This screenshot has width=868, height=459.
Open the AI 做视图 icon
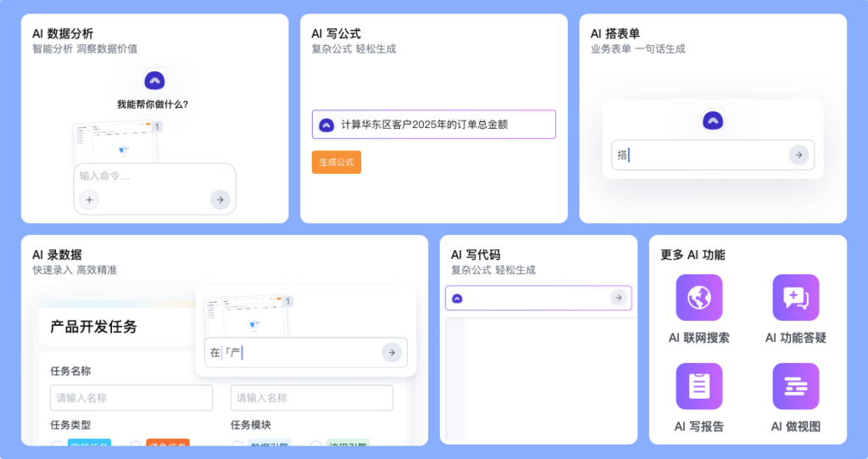click(x=795, y=386)
